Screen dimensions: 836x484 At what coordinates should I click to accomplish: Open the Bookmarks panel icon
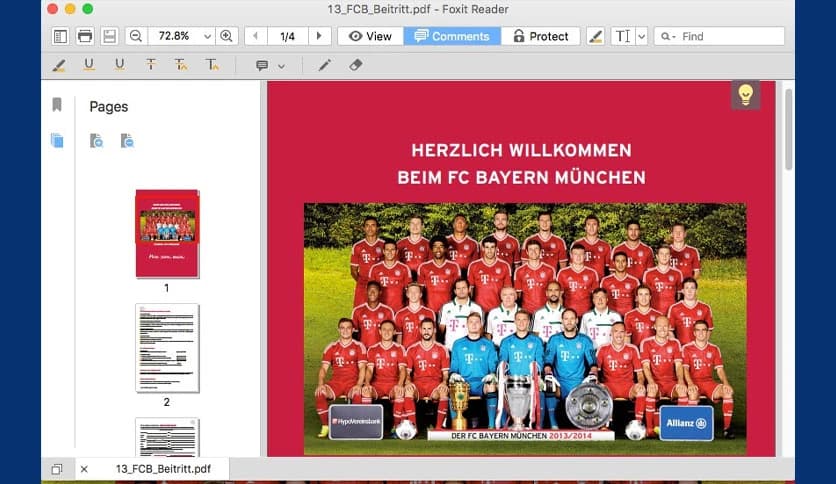(57, 105)
